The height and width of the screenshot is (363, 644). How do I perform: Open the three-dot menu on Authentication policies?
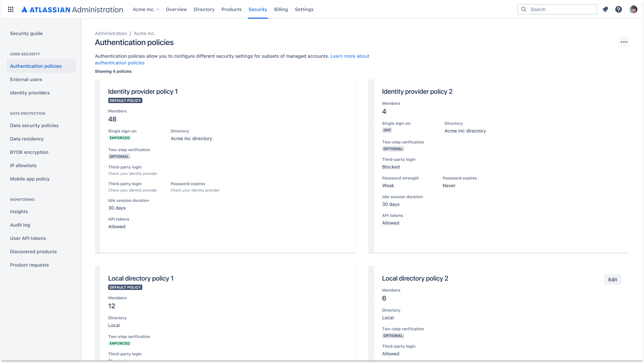(624, 42)
